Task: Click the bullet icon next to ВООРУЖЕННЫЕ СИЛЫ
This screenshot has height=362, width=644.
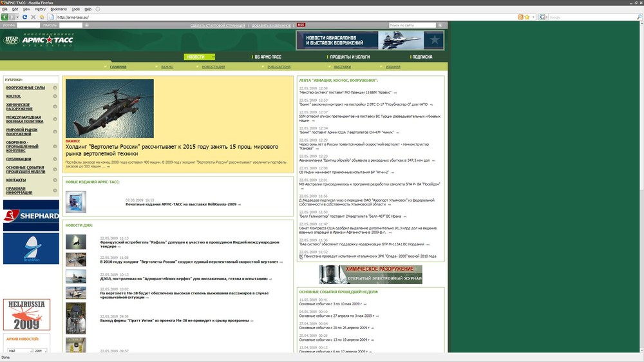Action: [x=55, y=88]
